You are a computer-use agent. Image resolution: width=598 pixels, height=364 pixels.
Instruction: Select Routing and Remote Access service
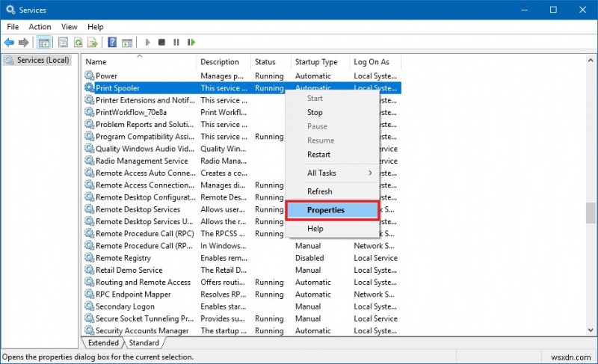click(143, 282)
